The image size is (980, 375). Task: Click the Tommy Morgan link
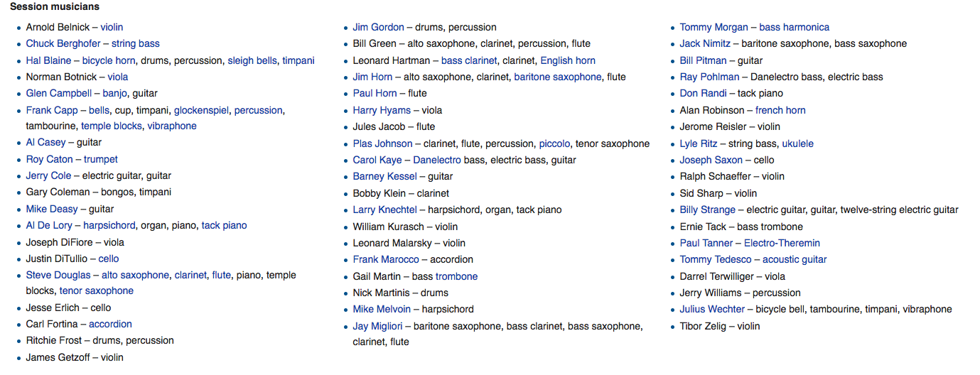click(714, 27)
